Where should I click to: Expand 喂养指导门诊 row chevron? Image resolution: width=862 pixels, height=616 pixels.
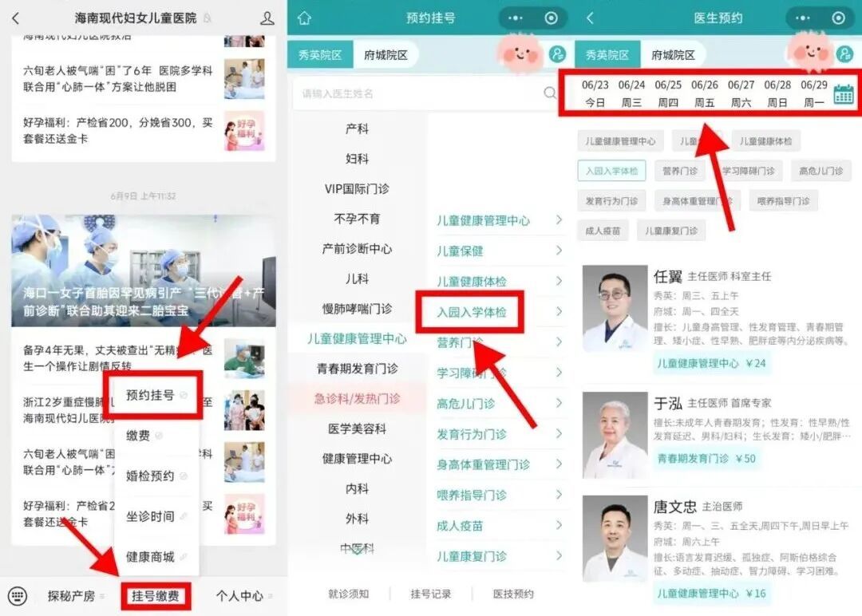coord(559,495)
